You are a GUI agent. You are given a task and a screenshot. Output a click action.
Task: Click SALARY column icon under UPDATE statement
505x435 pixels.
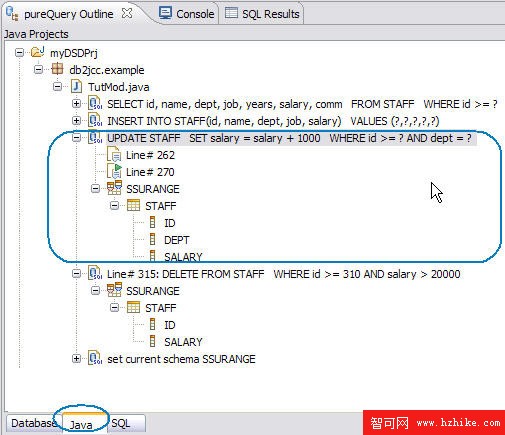tap(152, 256)
